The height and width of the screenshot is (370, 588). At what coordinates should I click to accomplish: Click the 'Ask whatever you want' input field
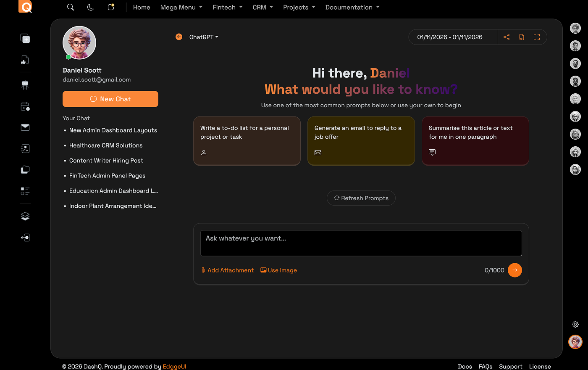[x=361, y=243]
